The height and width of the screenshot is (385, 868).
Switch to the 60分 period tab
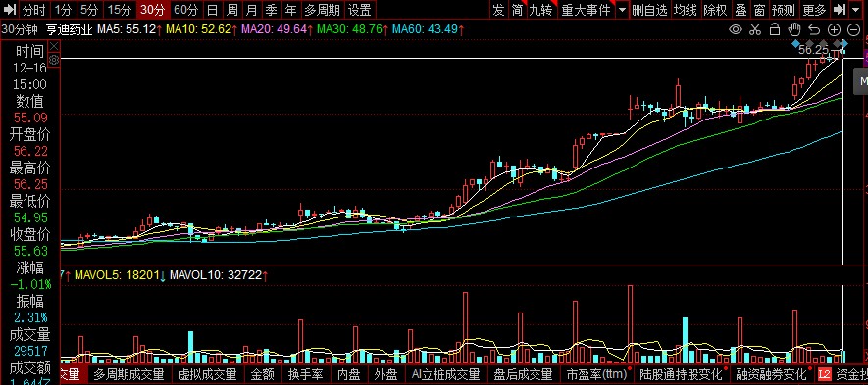point(185,10)
